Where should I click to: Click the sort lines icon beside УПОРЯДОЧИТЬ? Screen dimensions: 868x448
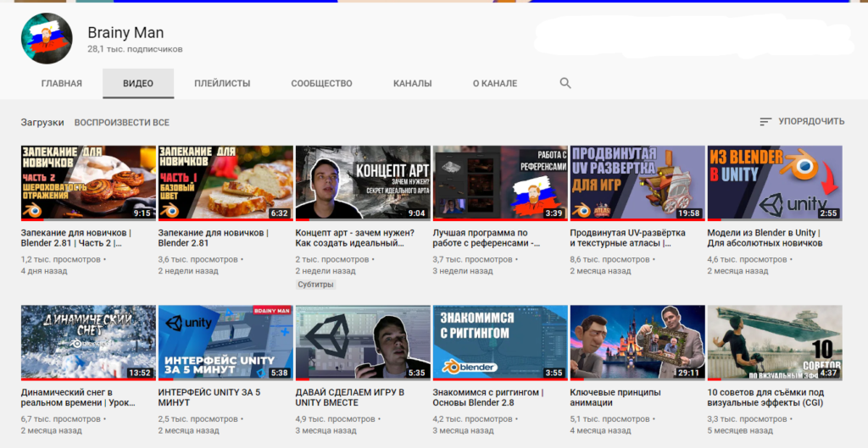[765, 122]
